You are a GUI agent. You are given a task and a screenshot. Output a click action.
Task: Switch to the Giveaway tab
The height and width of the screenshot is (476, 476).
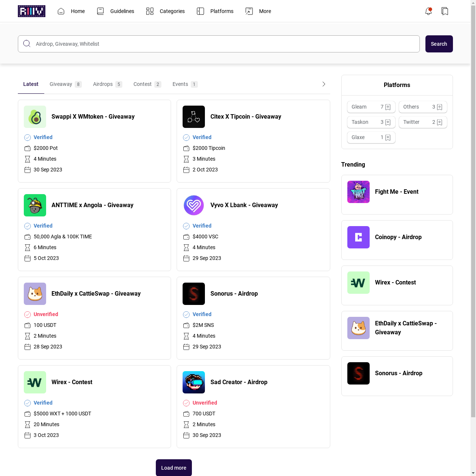[65, 84]
